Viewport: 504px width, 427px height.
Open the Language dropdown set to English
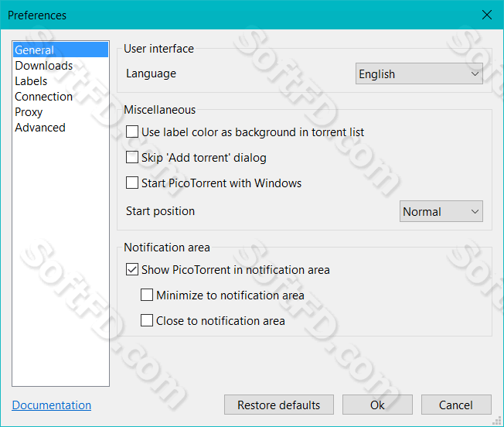[x=419, y=73]
